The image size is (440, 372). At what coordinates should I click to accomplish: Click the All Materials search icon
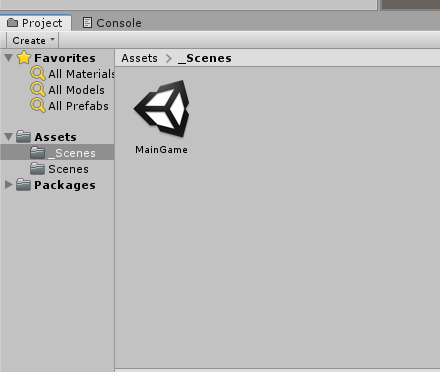38,73
